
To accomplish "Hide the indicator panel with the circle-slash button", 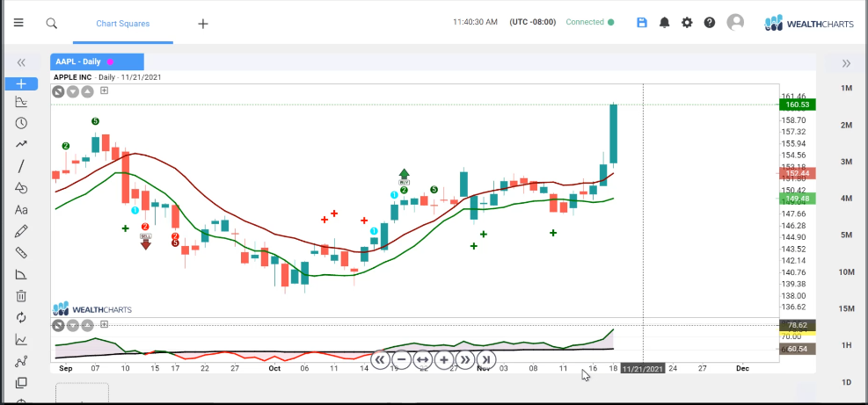I will tap(58, 325).
